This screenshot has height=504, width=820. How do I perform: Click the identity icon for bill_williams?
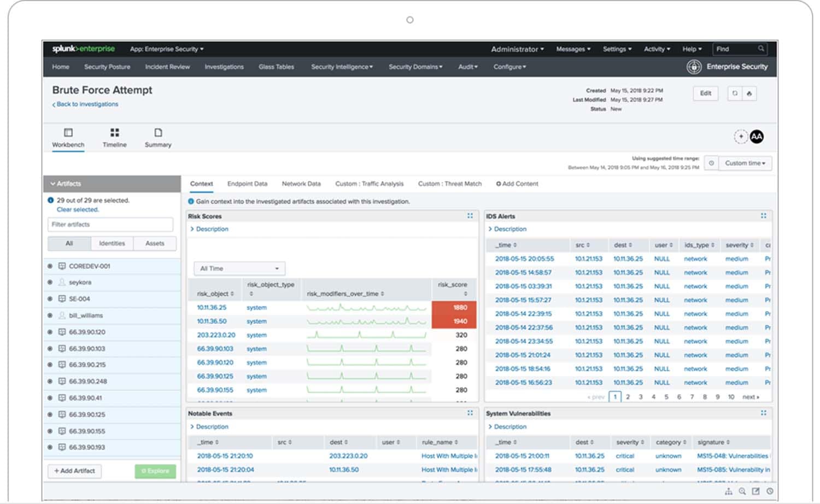pos(62,315)
